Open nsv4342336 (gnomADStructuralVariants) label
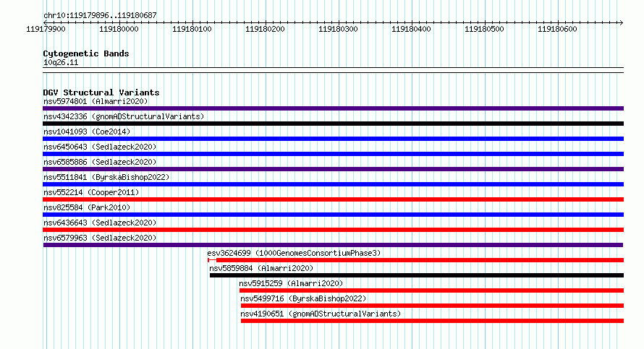 coord(124,116)
